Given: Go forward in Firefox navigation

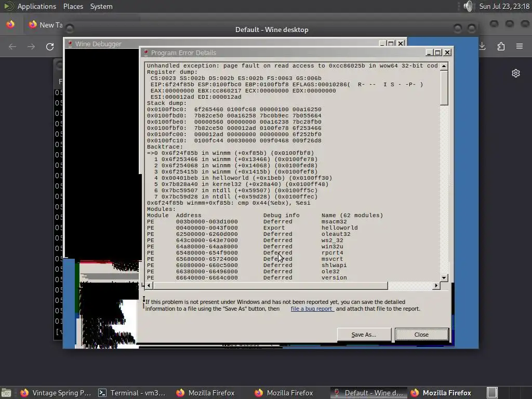Looking at the screenshot, I should (31, 46).
